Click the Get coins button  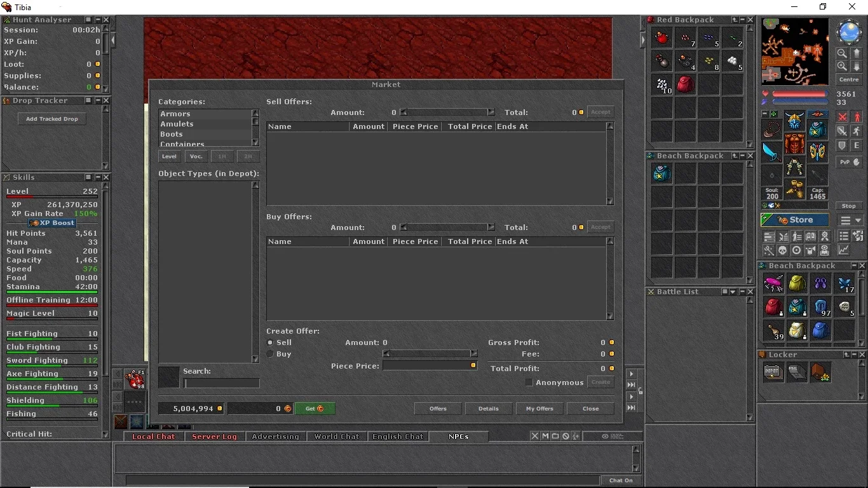click(x=315, y=409)
